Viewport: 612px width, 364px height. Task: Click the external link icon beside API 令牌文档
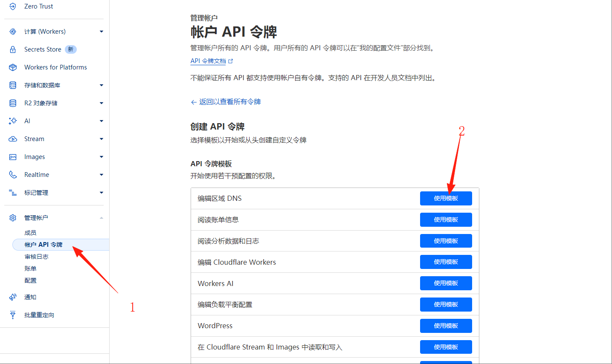click(x=231, y=61)
